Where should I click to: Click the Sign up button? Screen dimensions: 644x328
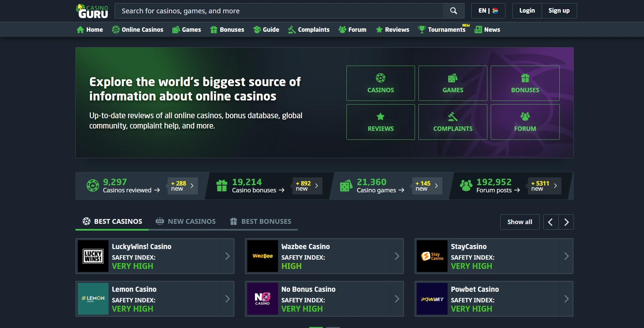tap(559, 11)
